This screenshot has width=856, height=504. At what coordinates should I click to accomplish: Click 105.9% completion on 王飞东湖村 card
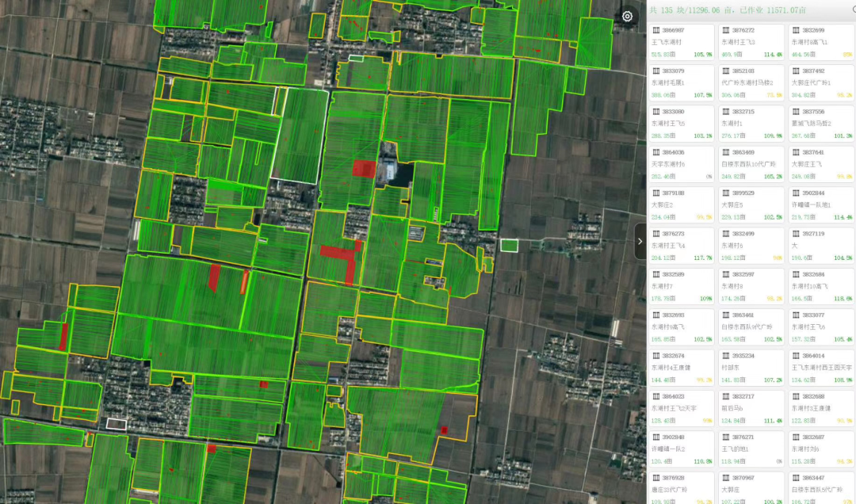tap(703, 55)
